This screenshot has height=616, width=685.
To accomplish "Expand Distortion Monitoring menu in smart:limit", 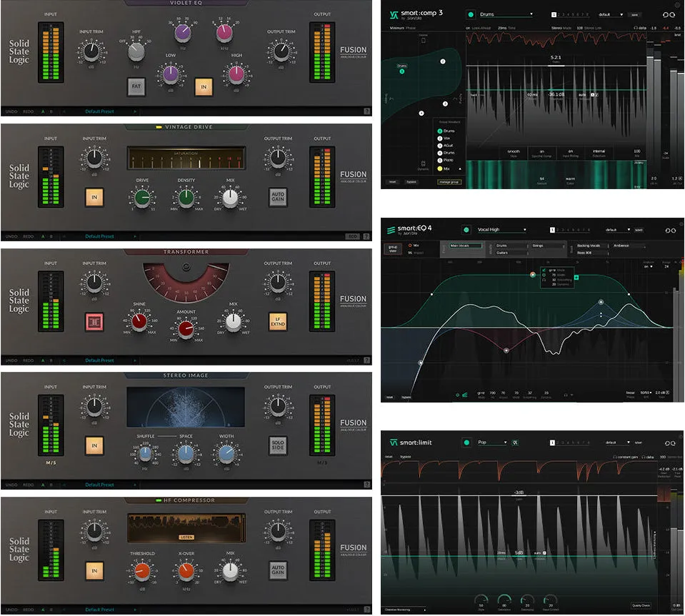I will [405, 610].
